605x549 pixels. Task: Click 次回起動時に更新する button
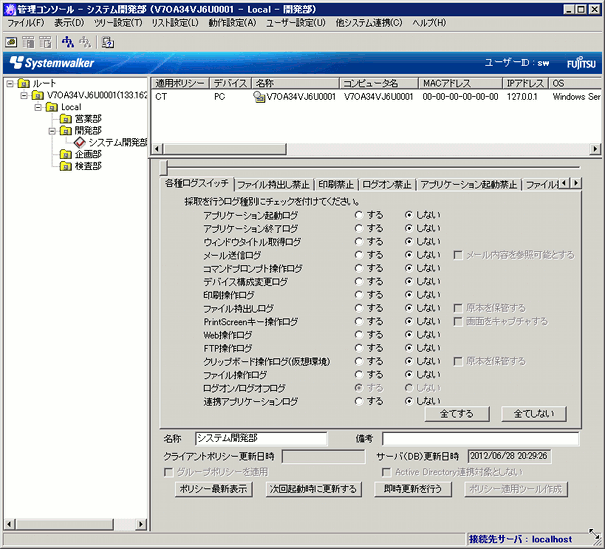(x=313, y=489)
